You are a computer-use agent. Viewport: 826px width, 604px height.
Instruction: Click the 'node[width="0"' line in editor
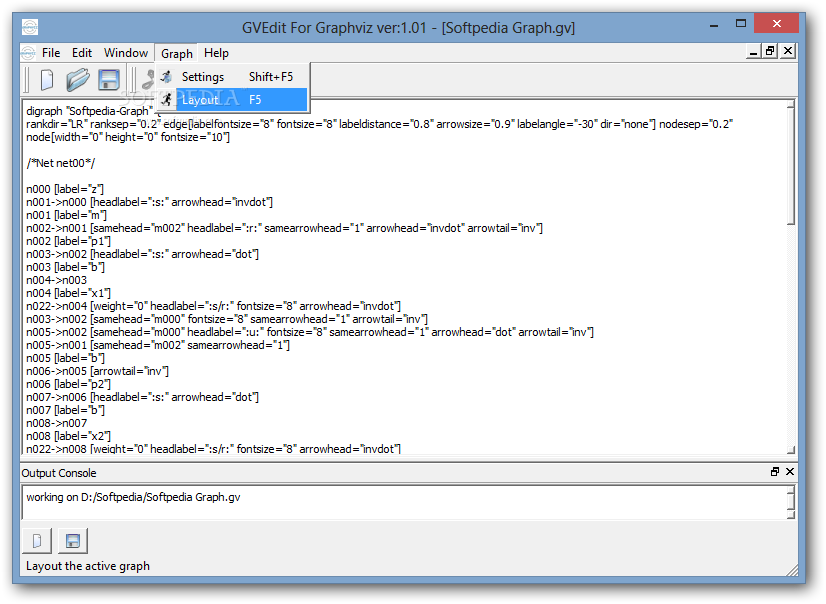(x=128, y=137)
